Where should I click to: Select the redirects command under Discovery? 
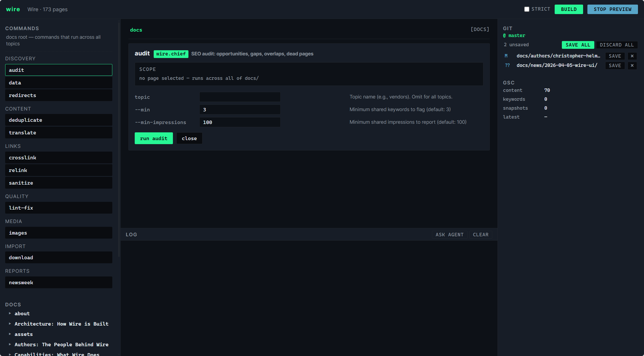coord(59,95)
